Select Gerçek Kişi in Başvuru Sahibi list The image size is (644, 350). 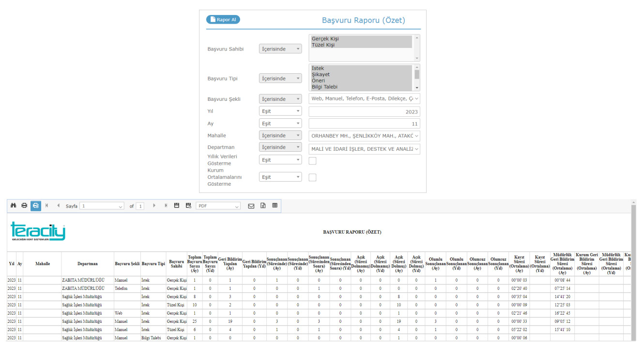click(x=361, y=39)
